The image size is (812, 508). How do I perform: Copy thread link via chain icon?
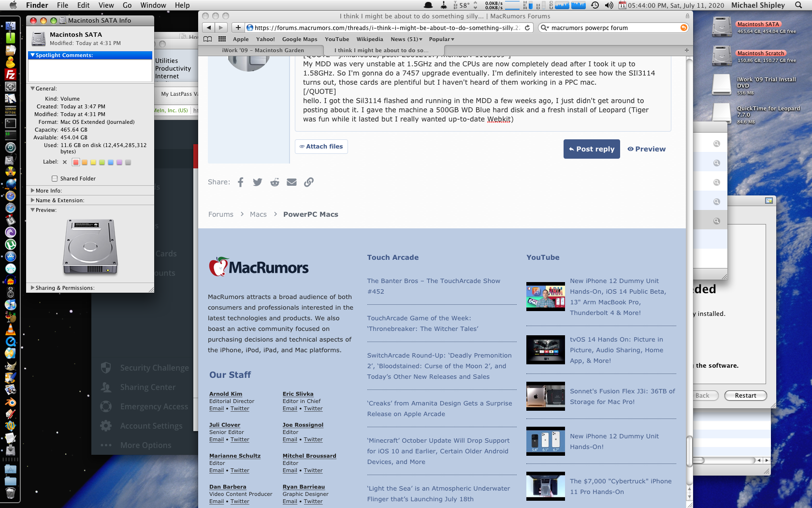[x=309, y=182]
